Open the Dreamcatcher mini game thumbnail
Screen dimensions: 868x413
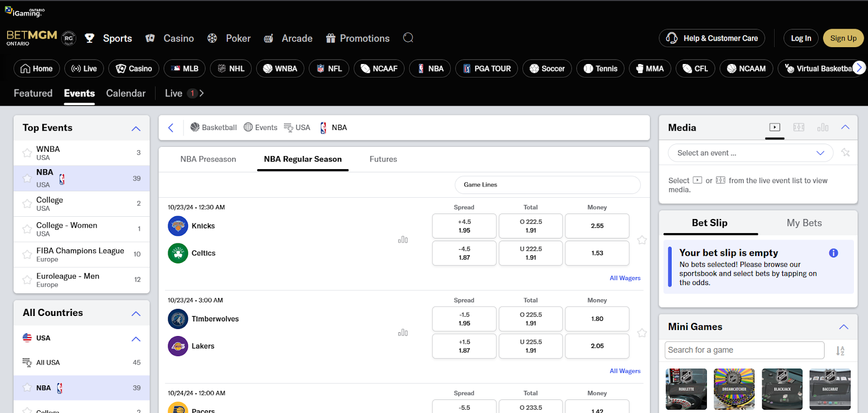click(734, 389)
